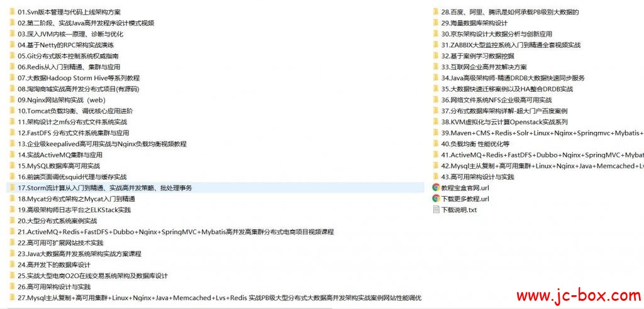Select 33.互联网企业高并发解决方案
The width and height of the screenshot is (644, 309).
[484, 67]
